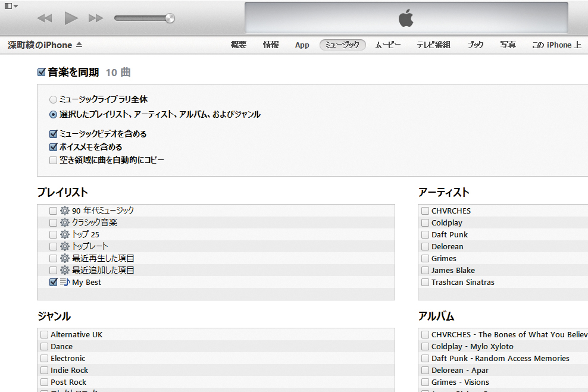Check the Dance genre checkbox

pyautogui.click(x=45, y=347)
